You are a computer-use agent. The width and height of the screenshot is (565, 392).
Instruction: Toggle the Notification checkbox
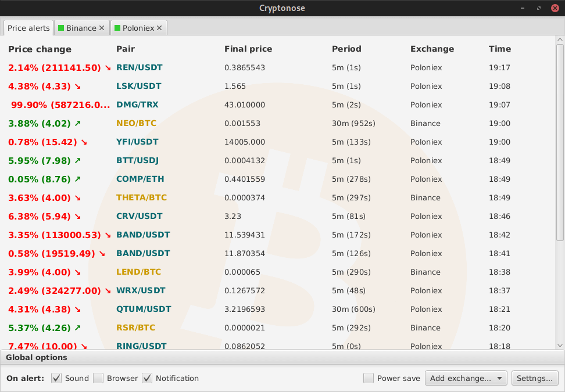coord(147,378)
